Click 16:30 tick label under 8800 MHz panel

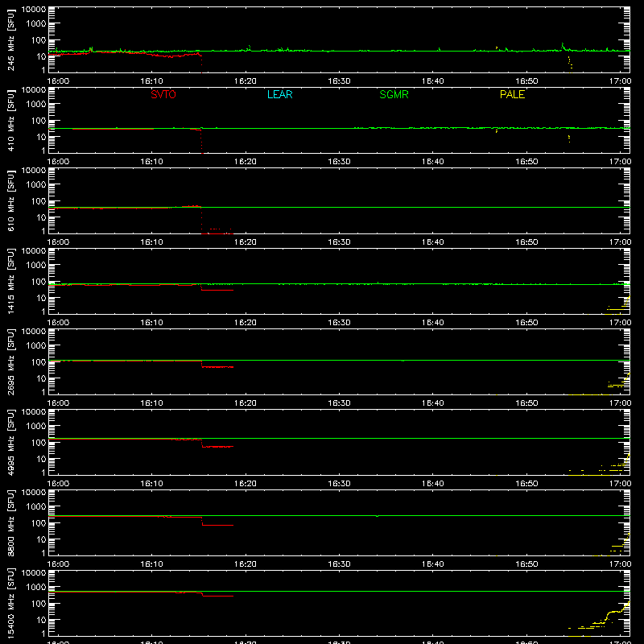click(339, 564)
